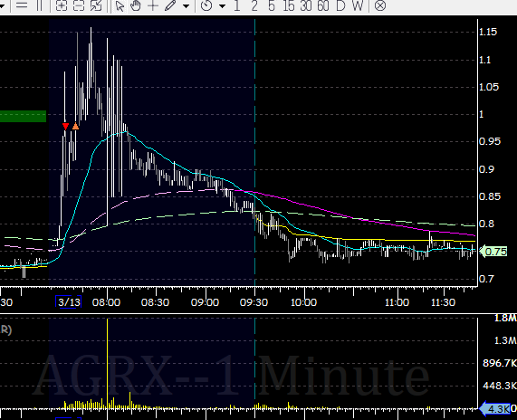
Task: Click the 1.15 price axis label
Action: (x=488, y=32)
